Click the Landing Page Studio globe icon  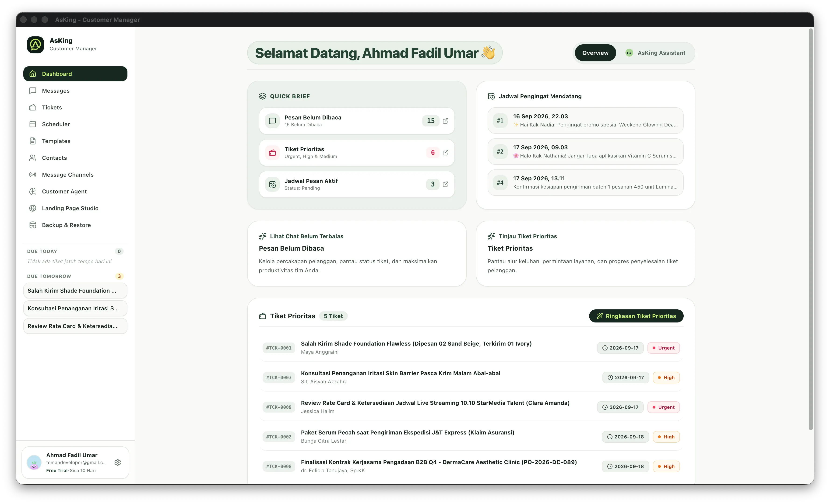click(x=33, y=208)
